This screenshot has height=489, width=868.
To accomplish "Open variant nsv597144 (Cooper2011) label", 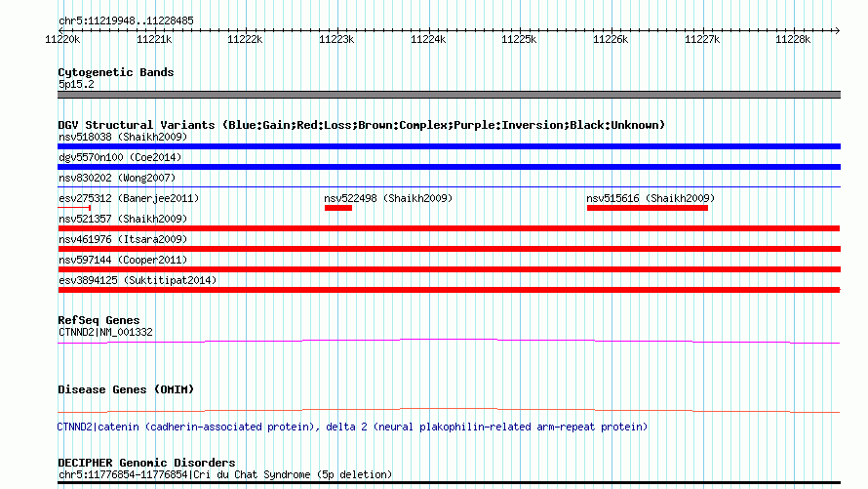I will click(123, 260).
